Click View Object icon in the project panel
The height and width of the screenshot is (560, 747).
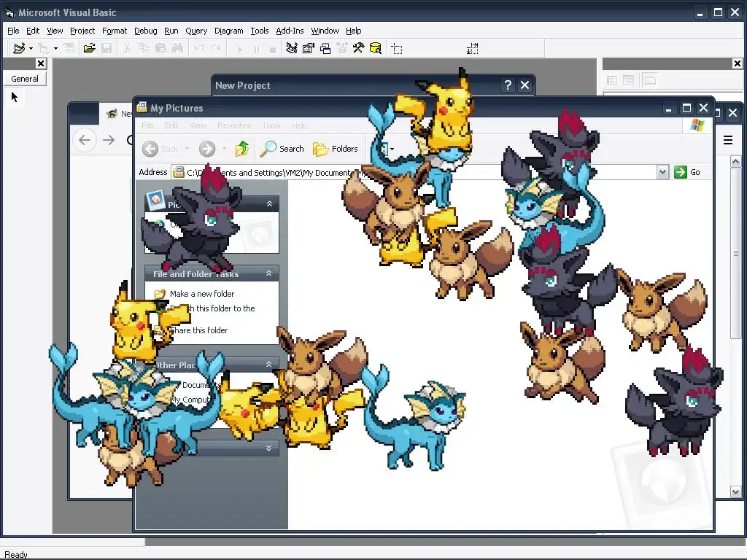(x=628, y=80)
